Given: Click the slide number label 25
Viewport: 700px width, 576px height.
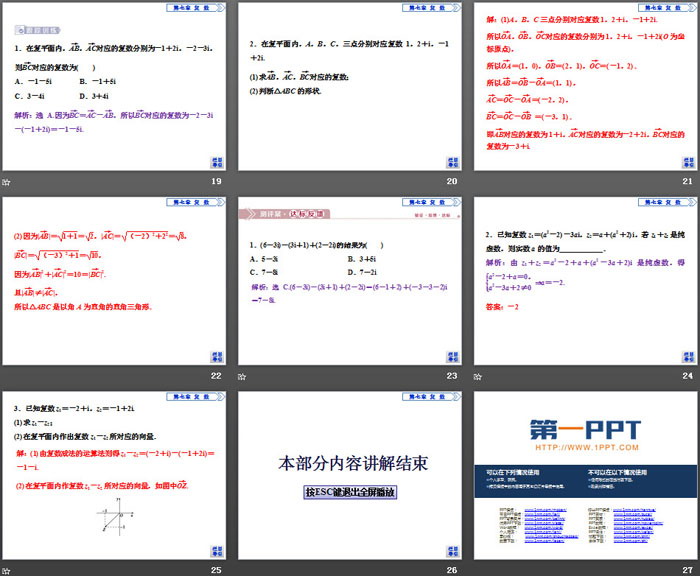Looking at the screenshot, I should pos(216,570).
